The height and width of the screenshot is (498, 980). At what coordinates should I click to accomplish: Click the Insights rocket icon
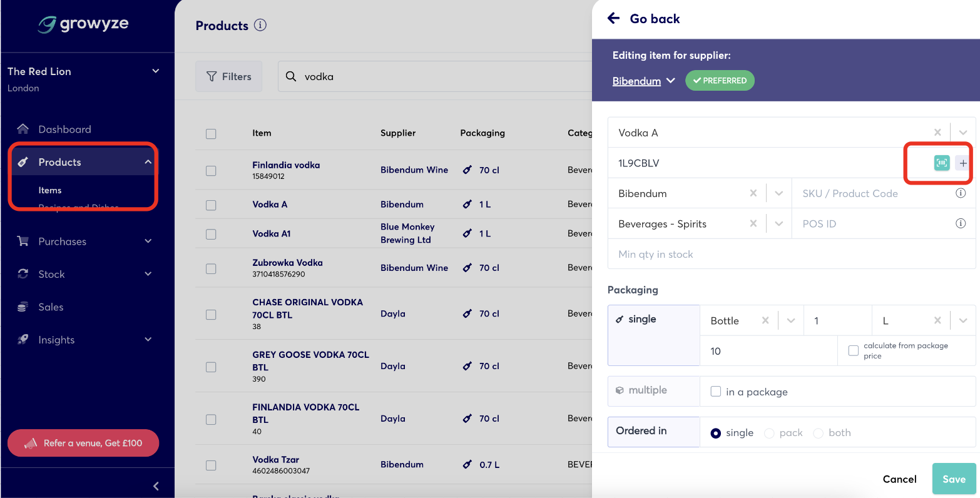click(23, 339)
